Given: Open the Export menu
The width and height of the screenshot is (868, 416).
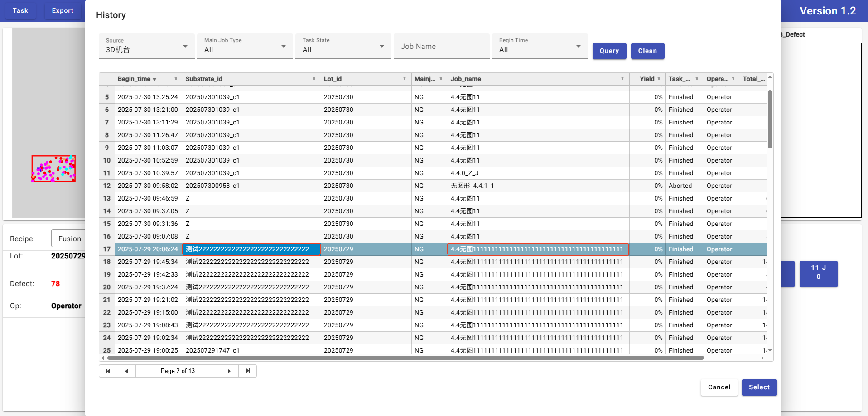Looking at the screenshot, I should click(x=63, y=10).
